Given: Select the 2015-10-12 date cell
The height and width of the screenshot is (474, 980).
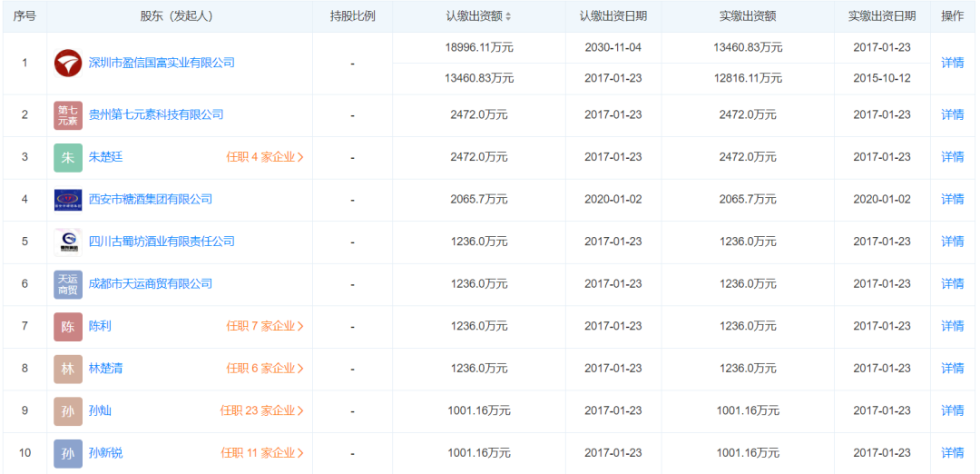Looking at the screenshot, I should (x=882, y=78).
